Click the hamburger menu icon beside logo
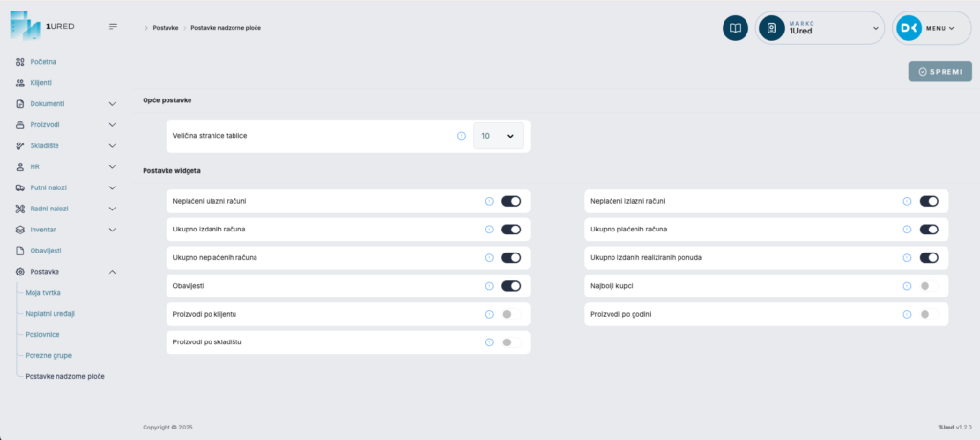 [x=113, y=27]
